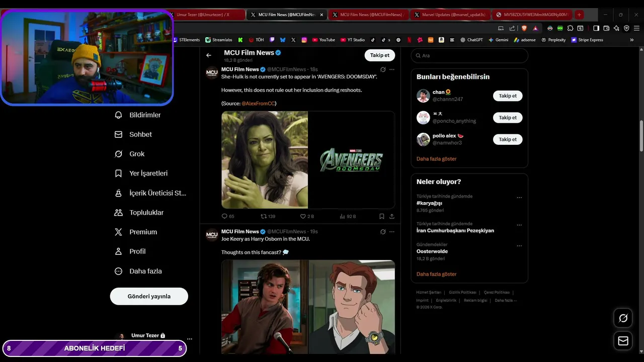
Task: Open Bildirimler in the sidebar
Action: pos(138,115)
